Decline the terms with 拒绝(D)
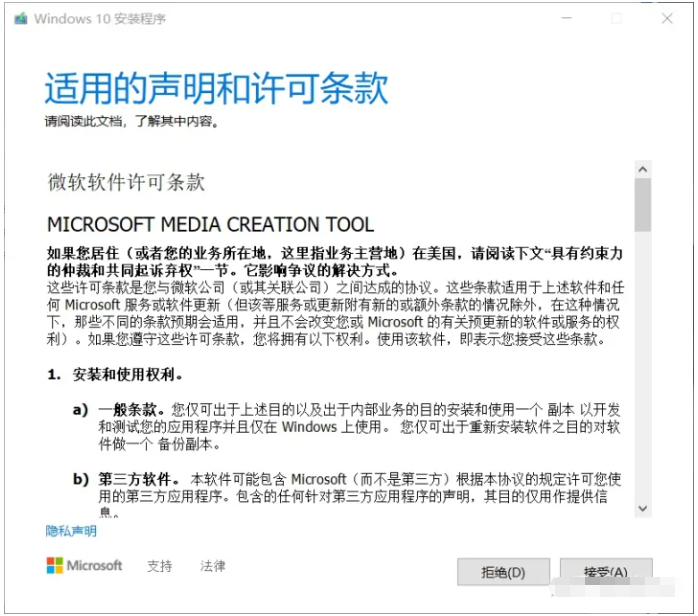 [503, 572]
